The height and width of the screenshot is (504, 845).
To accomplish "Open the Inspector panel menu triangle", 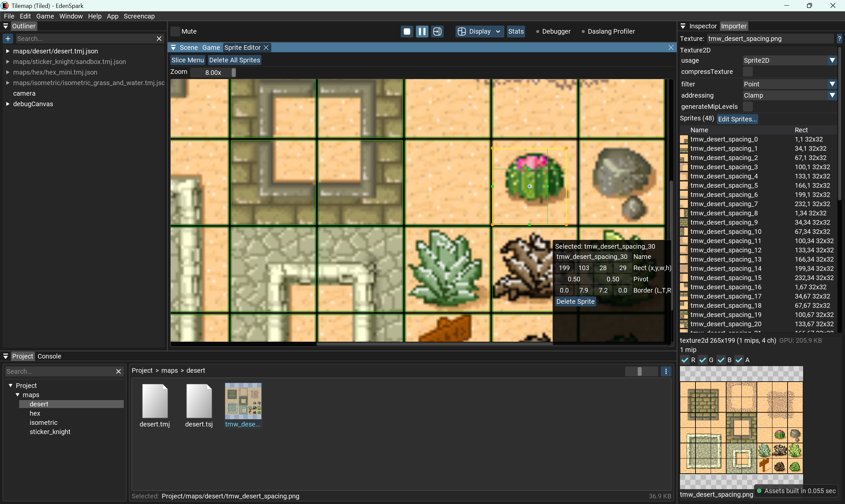I will [x=683, y=26].
